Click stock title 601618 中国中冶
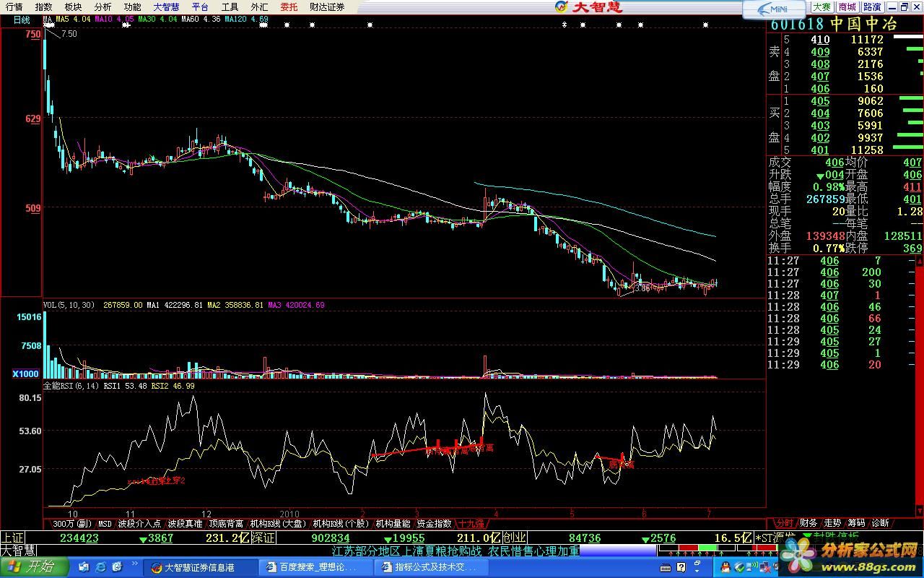This screenshot has width=924, height=578. (x=834, y=24)
